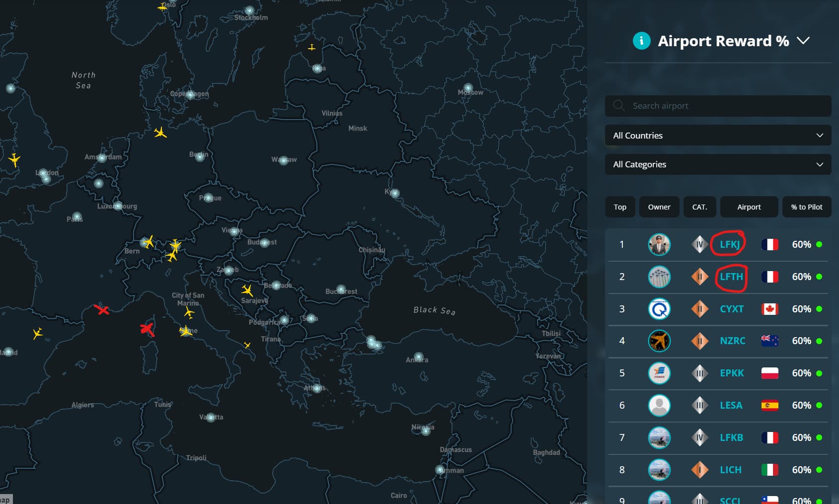The image size is (839, 504).
Task: Click the Search airport field
Action: [718, 106]
